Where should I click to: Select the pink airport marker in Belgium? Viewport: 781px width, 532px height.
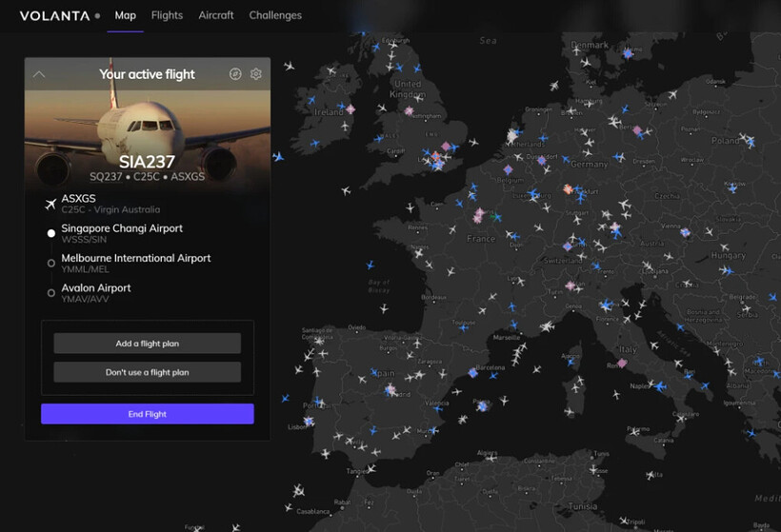tap(508, 169)
